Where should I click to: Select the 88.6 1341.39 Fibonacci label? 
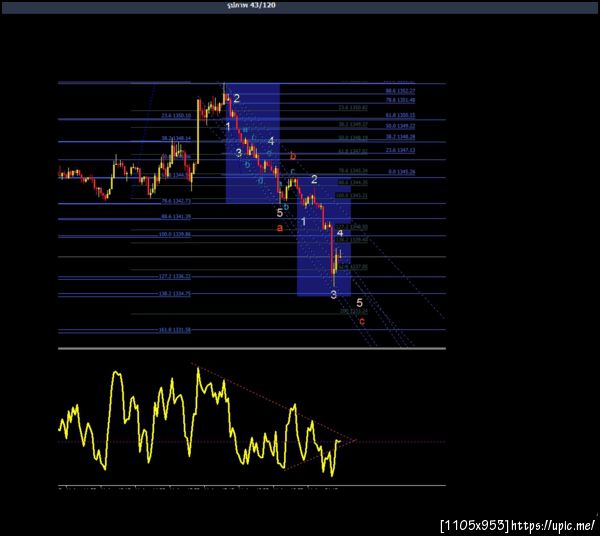point(176,217)
